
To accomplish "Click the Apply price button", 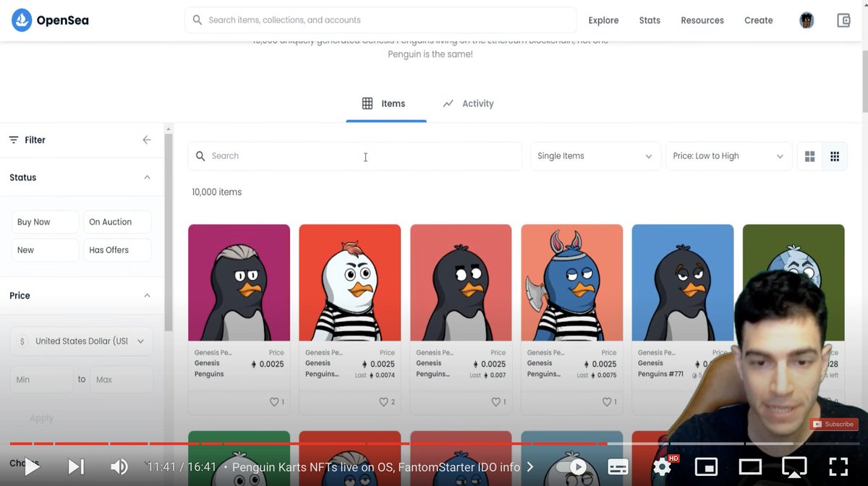I will 41,418.
